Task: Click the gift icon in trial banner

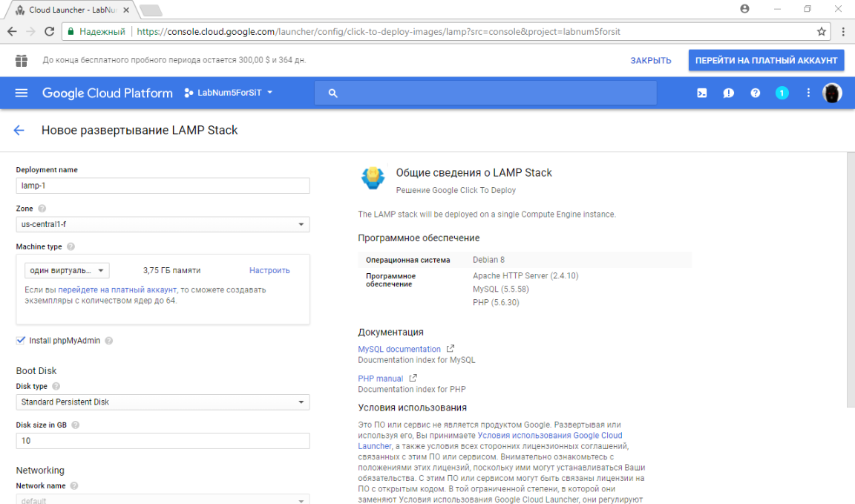Action: tap(22, 61)
